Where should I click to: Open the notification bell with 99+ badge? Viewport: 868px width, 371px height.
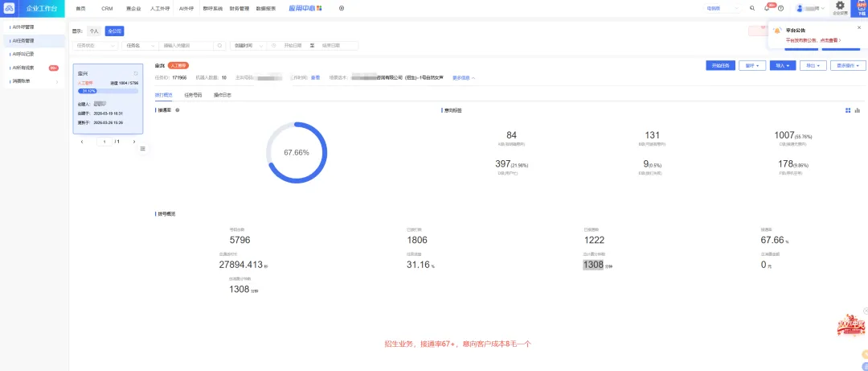[x=767, y=8]
